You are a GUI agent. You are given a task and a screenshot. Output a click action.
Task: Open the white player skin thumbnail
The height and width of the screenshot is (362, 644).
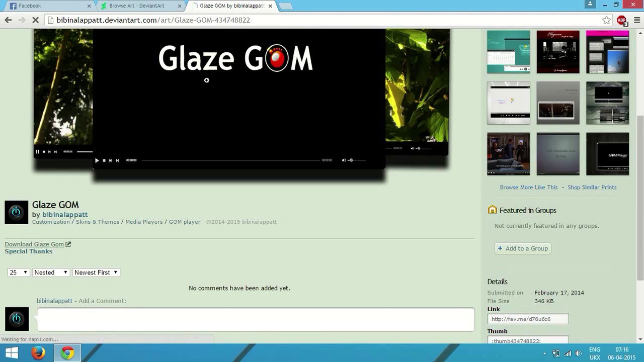pyautogui.click(x=509, y=103)
